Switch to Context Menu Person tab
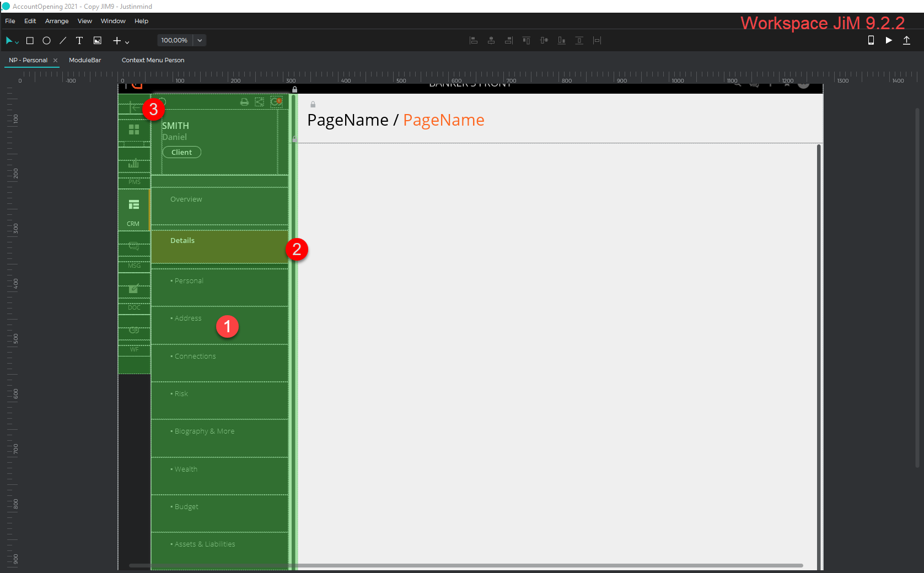924x573 pixels. coord(153,60)
